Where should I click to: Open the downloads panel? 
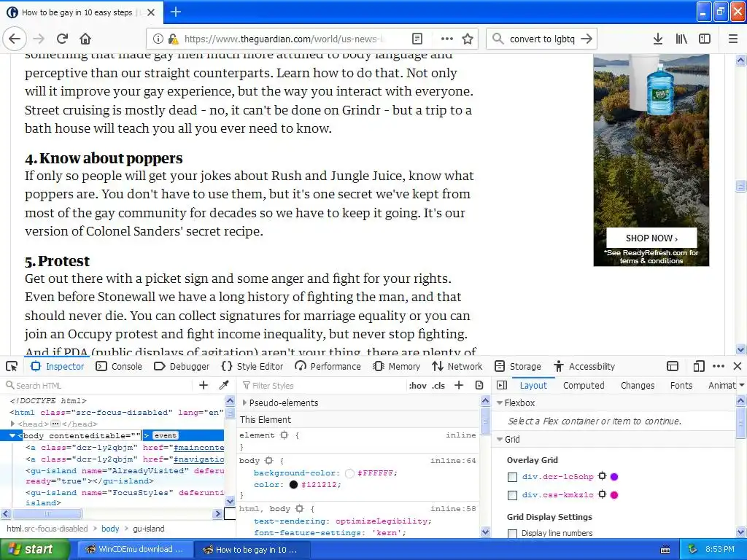[x=658, y=39]
